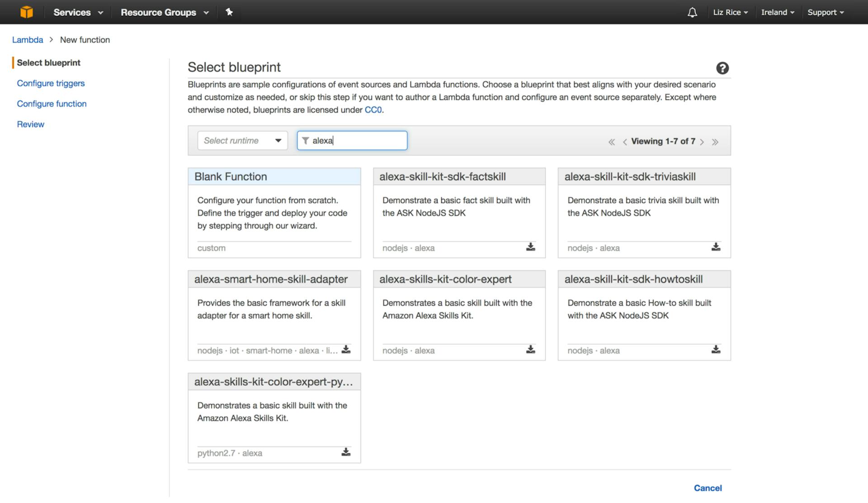Open the notifications bell
The width and height of the screenshot is (868, 503).
[692, 12]
